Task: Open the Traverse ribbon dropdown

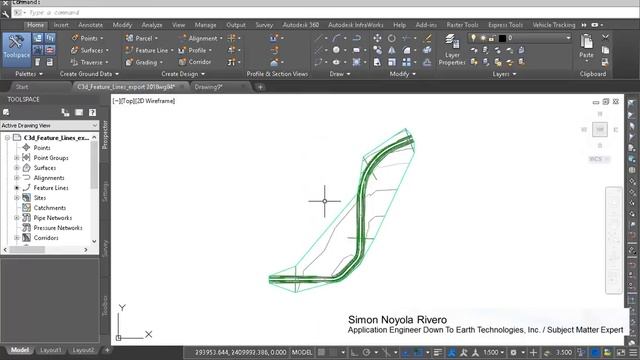Action: point(107,62)
